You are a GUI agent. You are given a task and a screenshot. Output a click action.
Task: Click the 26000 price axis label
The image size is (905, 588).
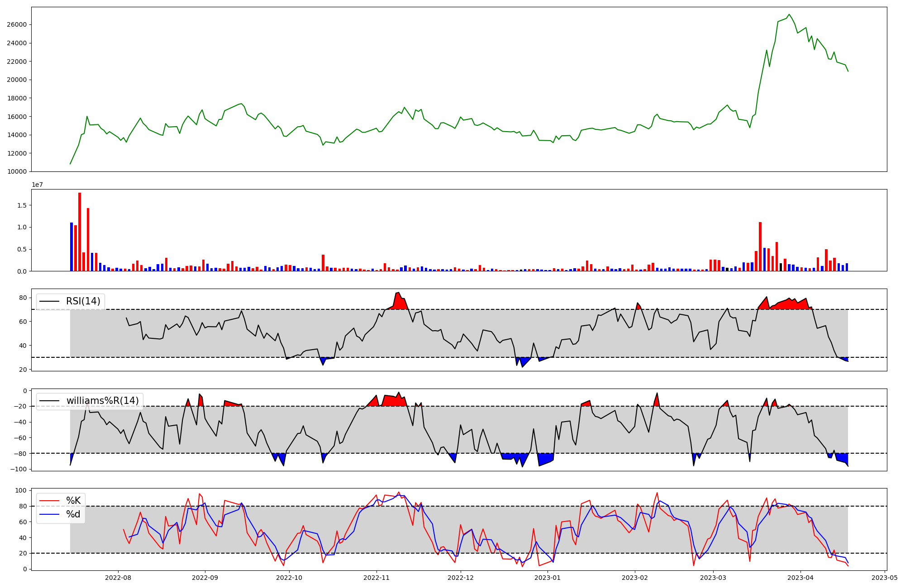(x=17, y=25)
